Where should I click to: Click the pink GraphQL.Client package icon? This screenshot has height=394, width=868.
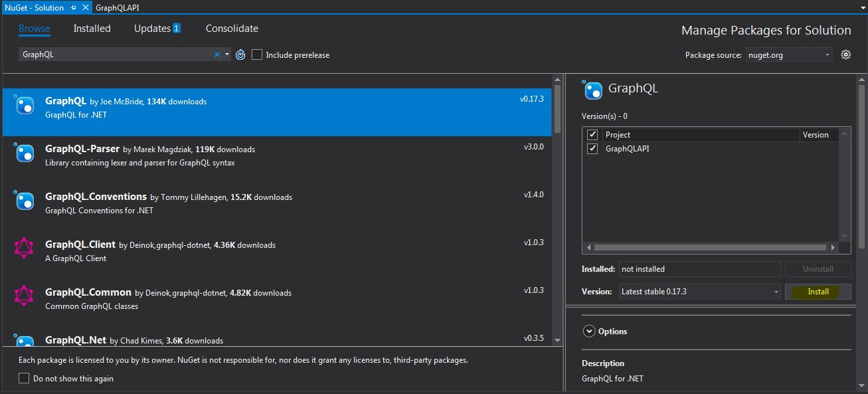(x=25, y=248)
